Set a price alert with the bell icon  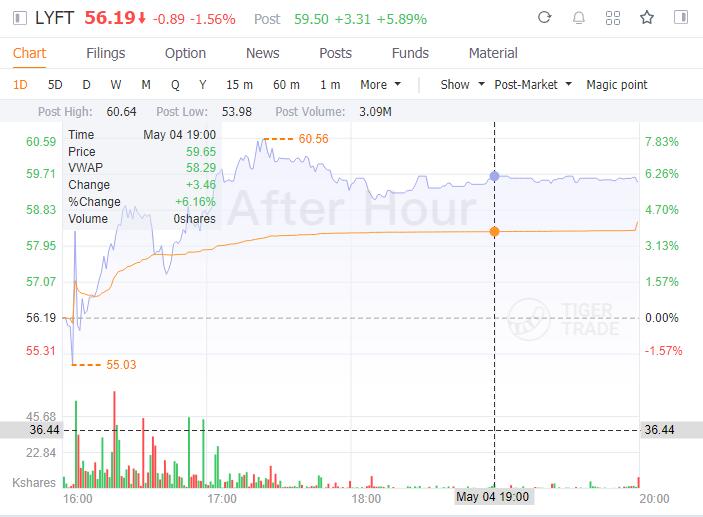coord(579,18)
